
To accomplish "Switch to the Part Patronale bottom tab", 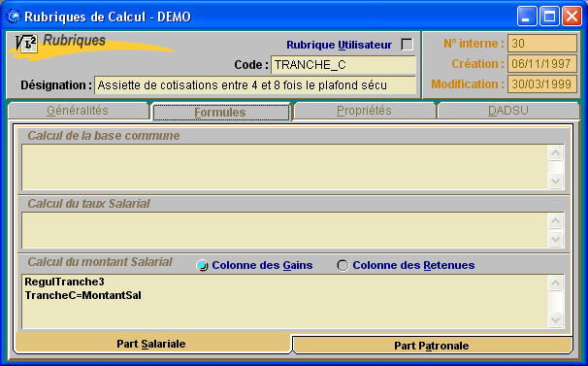I will point(432,346).
